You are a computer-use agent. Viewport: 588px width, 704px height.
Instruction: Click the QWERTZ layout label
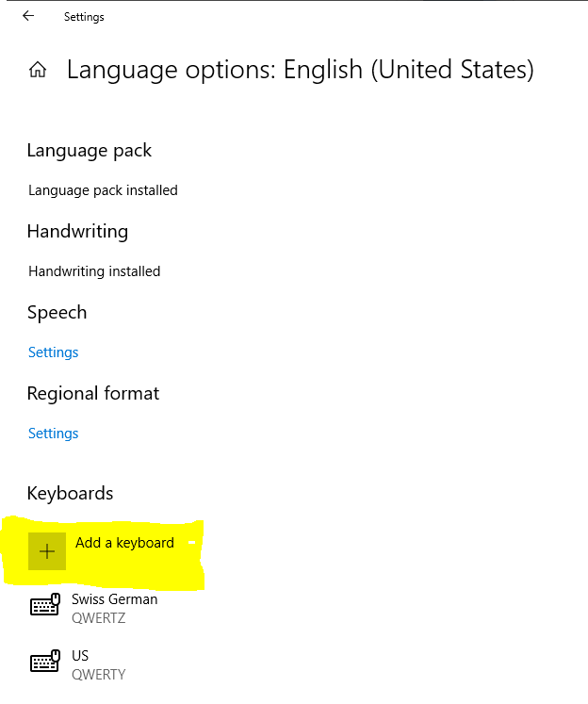98,618
